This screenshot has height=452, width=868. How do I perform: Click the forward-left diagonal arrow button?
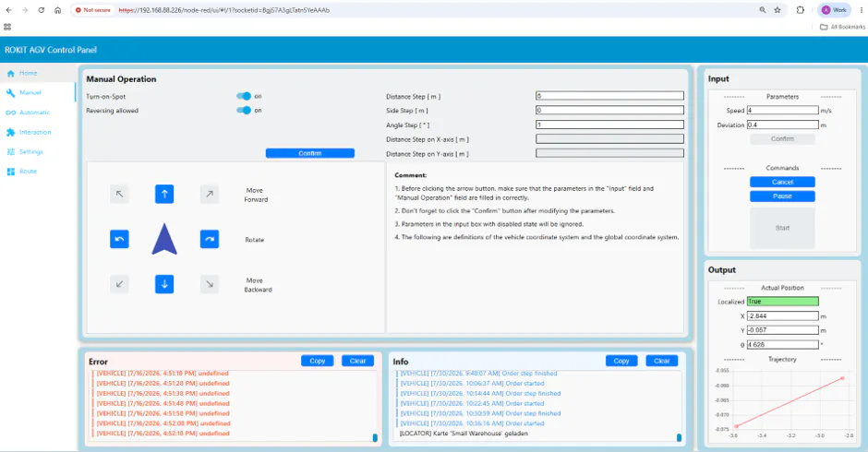tap(119, 195)
